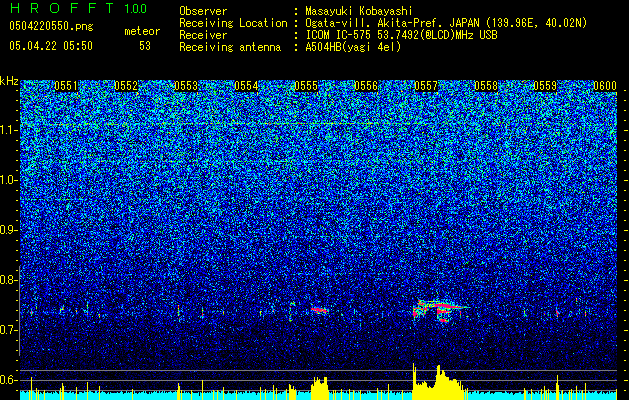Click the yellow power block below the 0555 echo

320,388
